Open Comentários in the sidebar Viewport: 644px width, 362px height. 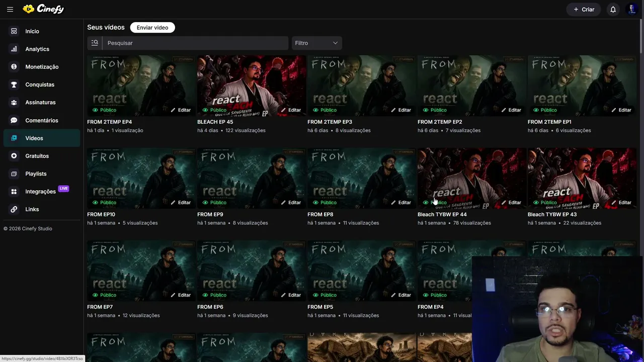(x=42, y=120)
